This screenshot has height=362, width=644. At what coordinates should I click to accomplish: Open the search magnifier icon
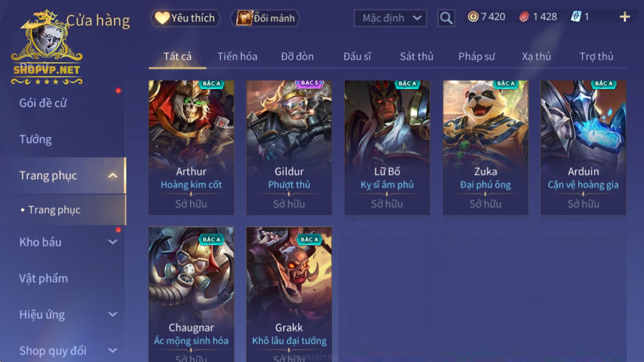pyautogui.click(x=446, y=18)
